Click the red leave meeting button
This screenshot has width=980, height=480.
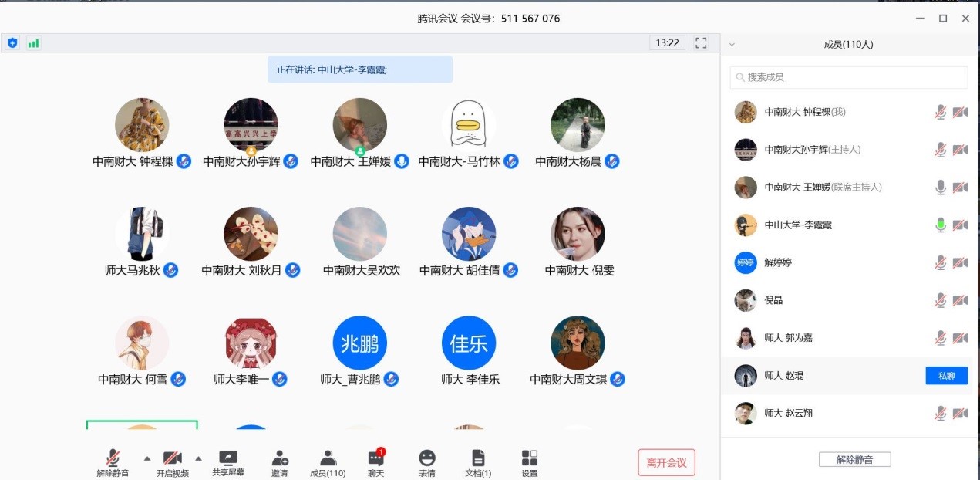[x=667, y=462]
